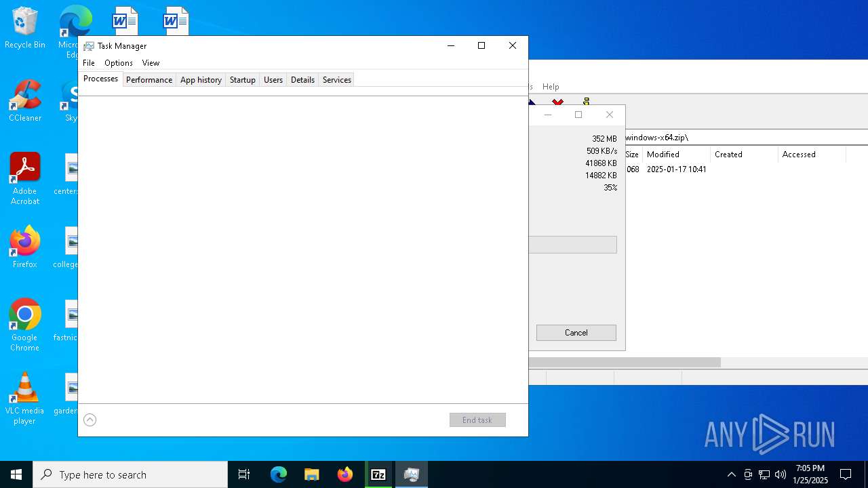Screen dimensions: 868x488
Task: Launch Firefox from the desktop shortcut
Action: coord(24,247)
